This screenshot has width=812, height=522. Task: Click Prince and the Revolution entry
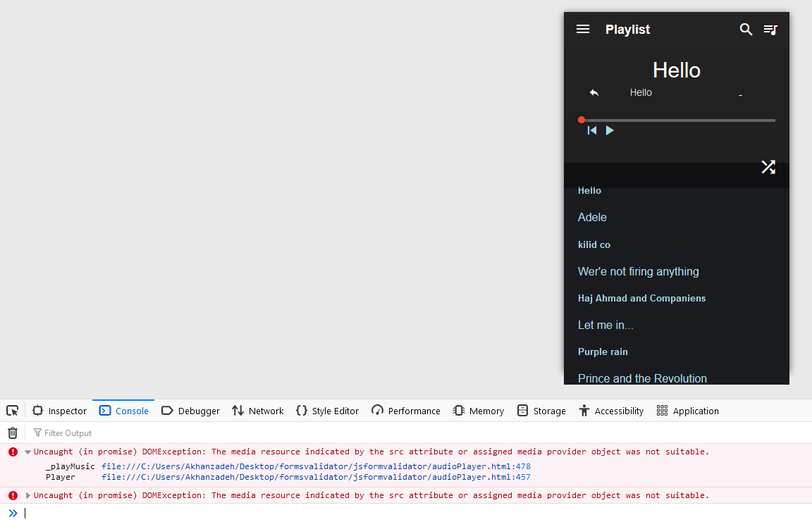642,378
